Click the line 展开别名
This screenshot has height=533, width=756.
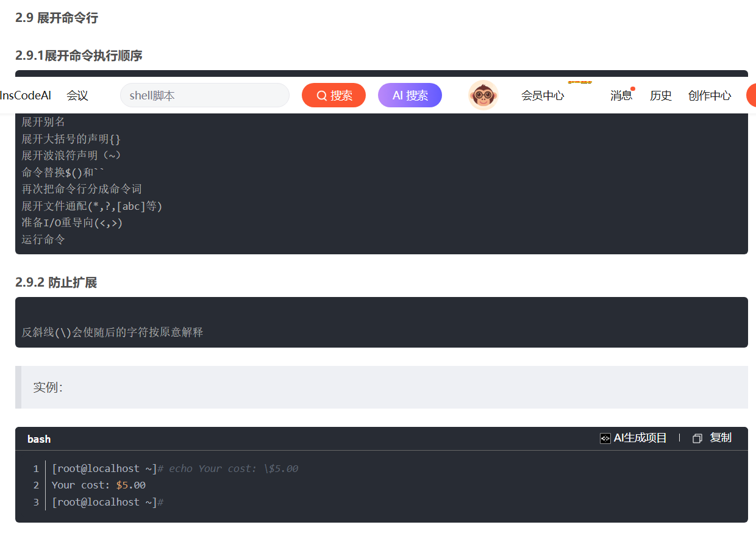pyautogui.click(x=43, y=122)
